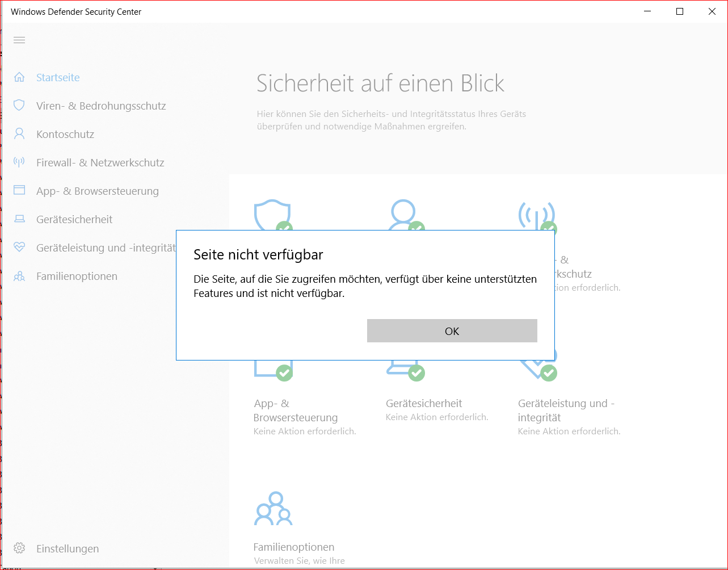Click the antenna icon for Firewall- & Netzwerkschutz
Viewport: 728px width, 570px height.
tap(19, 162)
